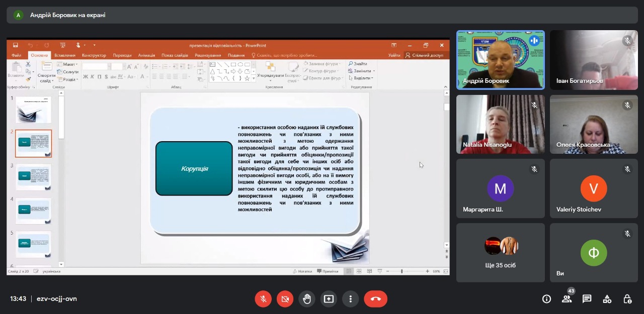Screen dimensions: 644x314
Task: Click the present screen icon in Meet
Action: [329, 299]
